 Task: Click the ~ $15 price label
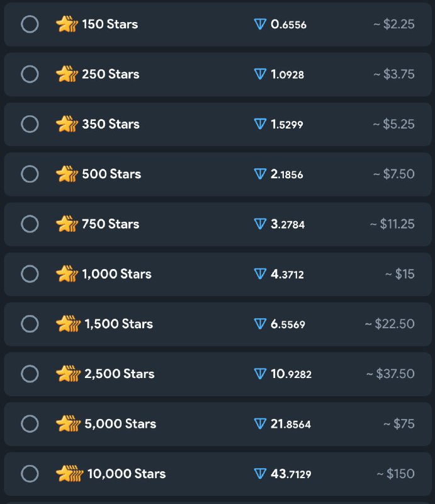(x=400, y=274)
